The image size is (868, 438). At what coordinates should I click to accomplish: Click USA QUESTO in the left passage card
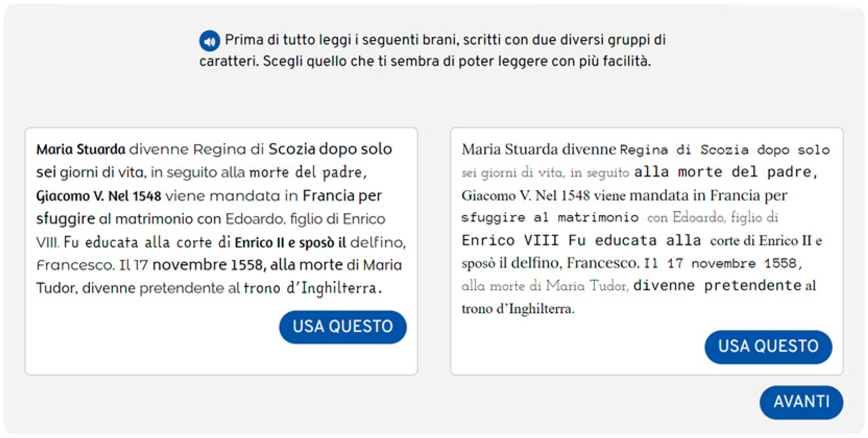[x=343, y=327]
